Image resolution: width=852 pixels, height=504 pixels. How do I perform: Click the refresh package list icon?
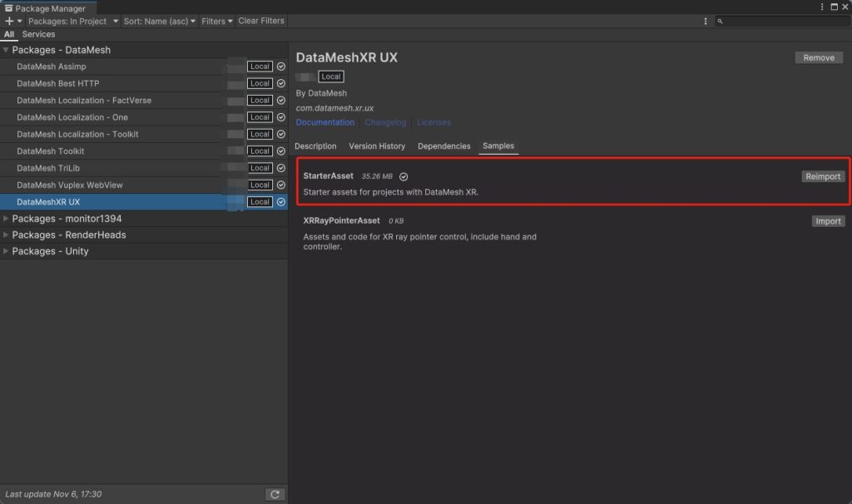tap(275, 495)
